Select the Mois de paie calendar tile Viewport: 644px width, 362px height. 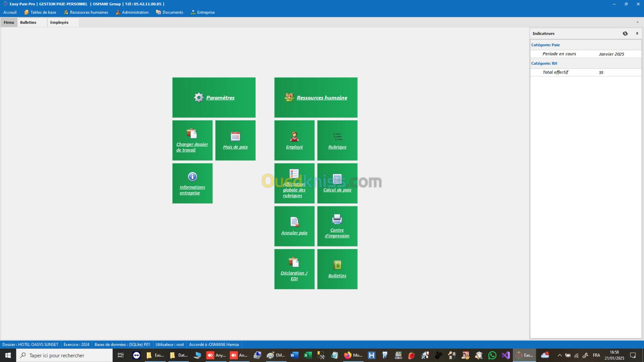tap(235, 140)
